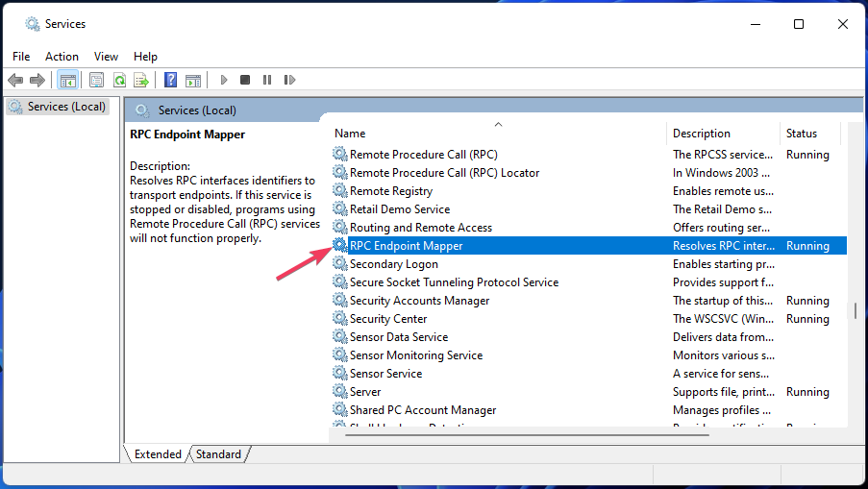Click the gear icon of Remote Procedure Call (RPC)
The width and height of the screenshot is (868, 489).
coord(340,154)
